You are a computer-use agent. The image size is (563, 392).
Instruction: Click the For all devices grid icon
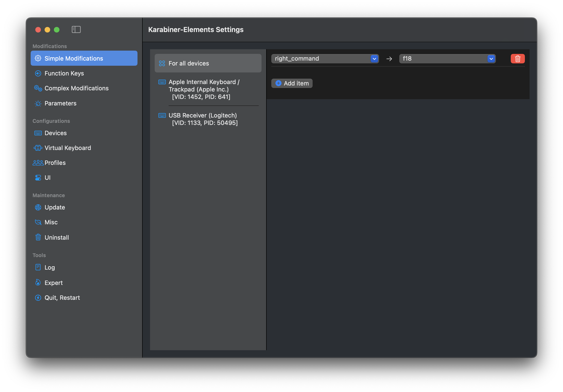tap(162, 63)
